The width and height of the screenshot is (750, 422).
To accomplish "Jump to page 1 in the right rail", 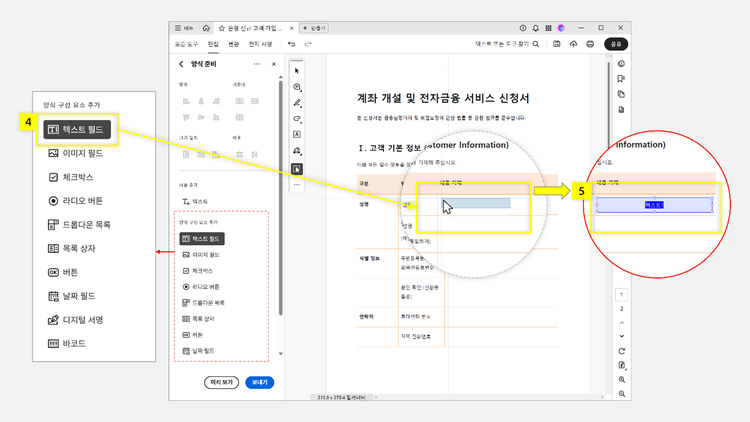I will click(621, 295).
